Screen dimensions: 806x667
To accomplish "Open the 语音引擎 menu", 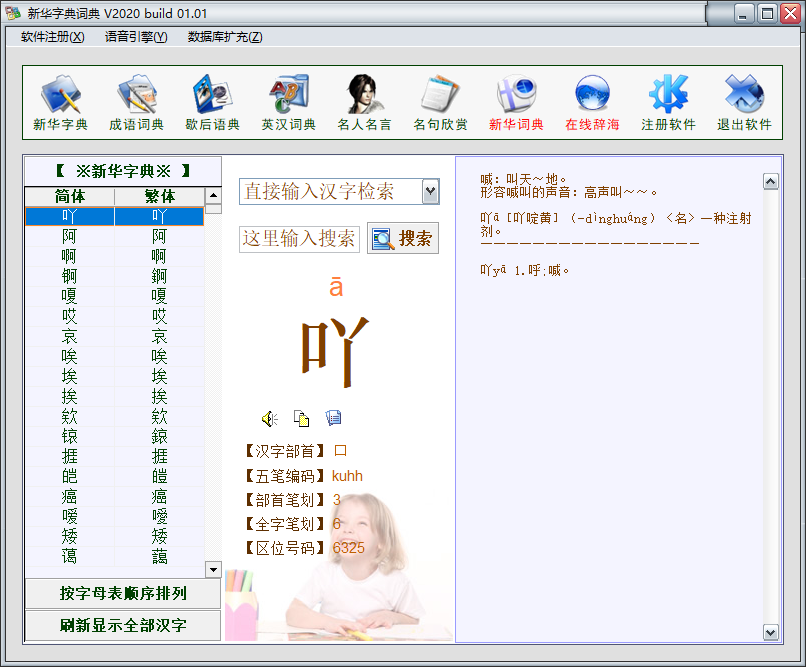I will (x=136, y=37).
